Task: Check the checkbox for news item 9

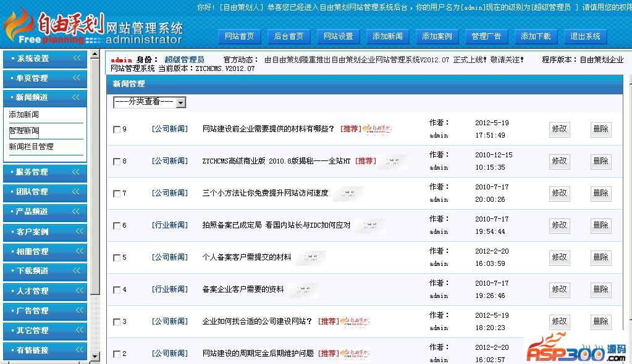Action: [x=117, y=130]
